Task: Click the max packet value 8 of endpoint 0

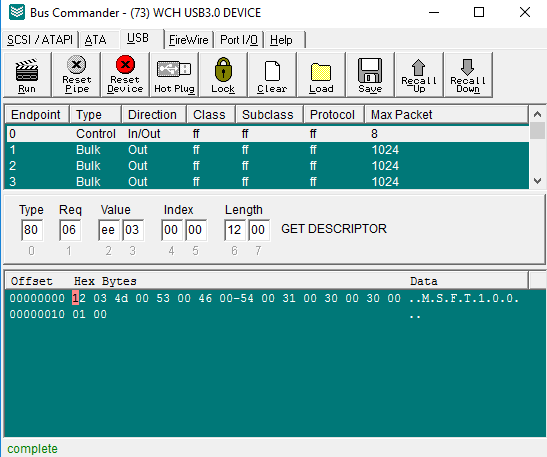Action: tap(374, 134)
